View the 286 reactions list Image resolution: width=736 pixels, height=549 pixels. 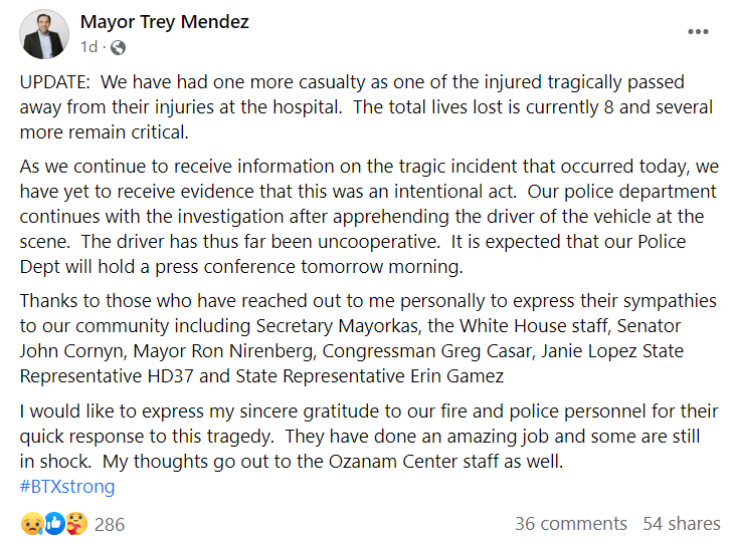[109, 525]
